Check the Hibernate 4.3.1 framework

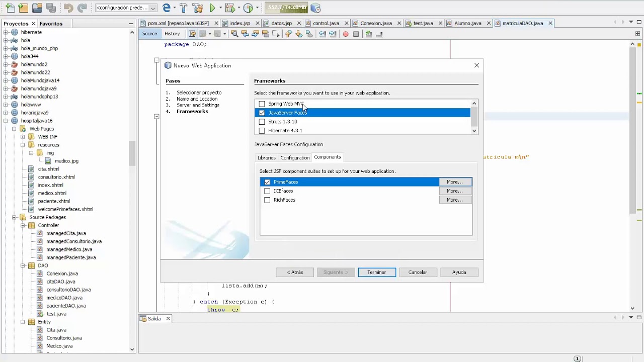pyautogui.click(x=262, y=131)
